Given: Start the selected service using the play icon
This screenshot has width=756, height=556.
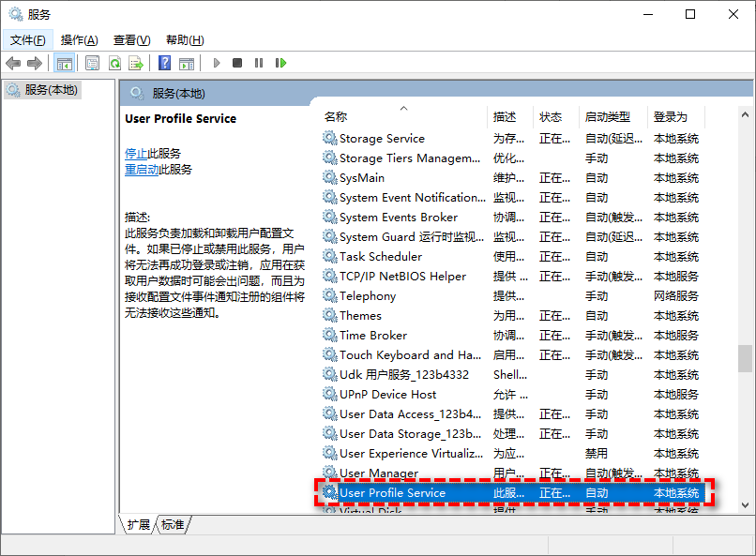Looking at the screenshot, I should point(216,63).
